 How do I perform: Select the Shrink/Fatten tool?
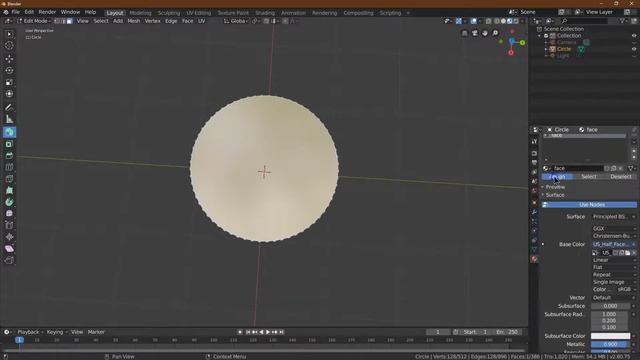(9, 237)
